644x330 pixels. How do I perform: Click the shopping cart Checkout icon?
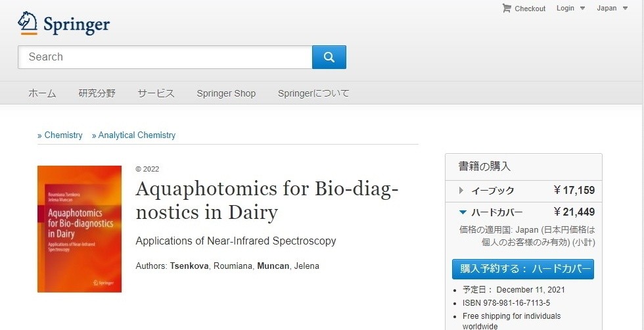coord(507,8)
